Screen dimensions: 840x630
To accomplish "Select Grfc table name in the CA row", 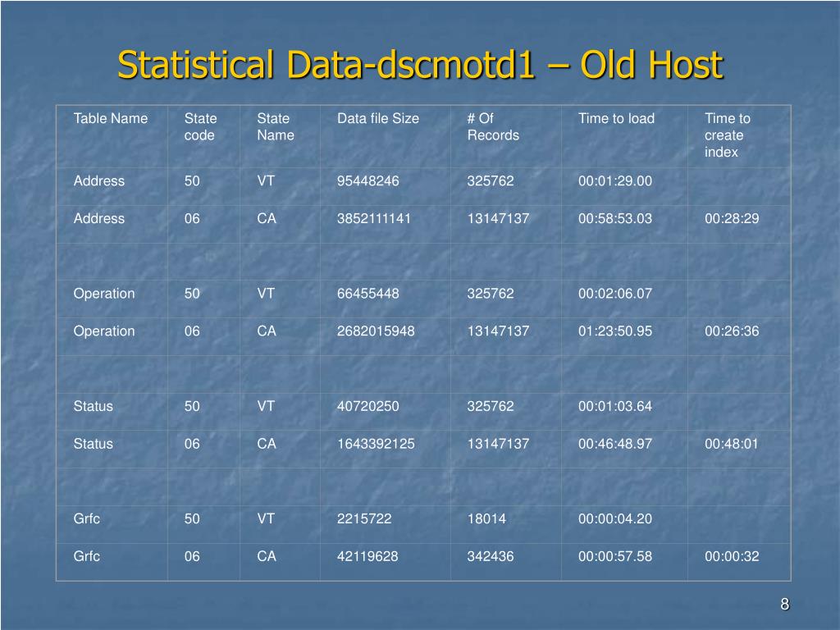I will (86, 556).
